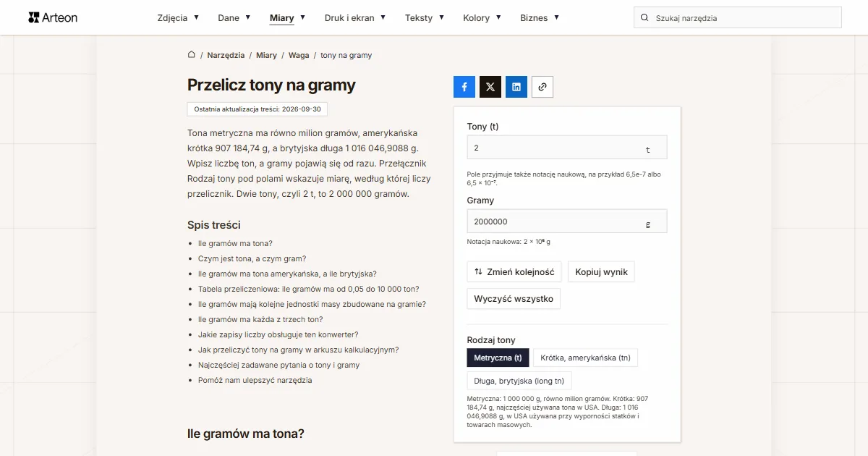Jump to 'Czym jest tona, a czym gram?'

252,258
